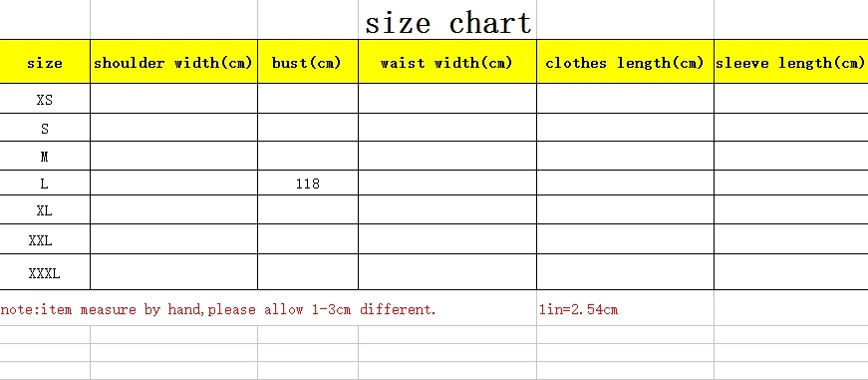Select the XXXL size row cell
The height and width of the screenshot is (380, 868).
pyautogui.click(x=45, y=272)
